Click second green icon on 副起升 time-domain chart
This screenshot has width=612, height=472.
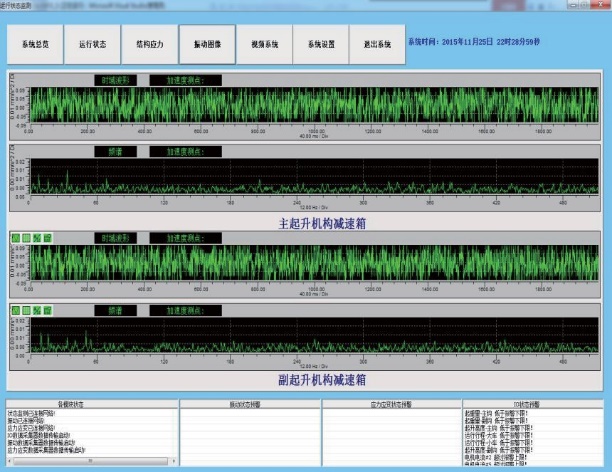(x=26, y=237)
